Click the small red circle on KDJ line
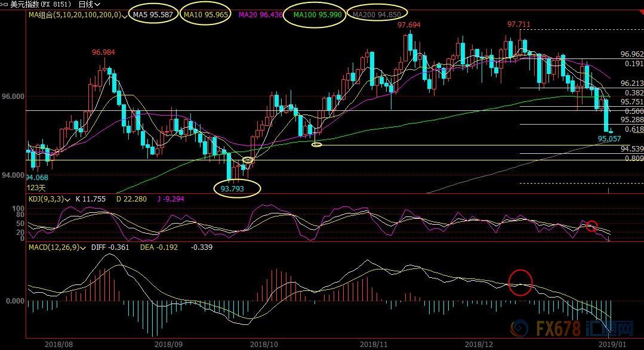644x350 pixels. (591, 225)
